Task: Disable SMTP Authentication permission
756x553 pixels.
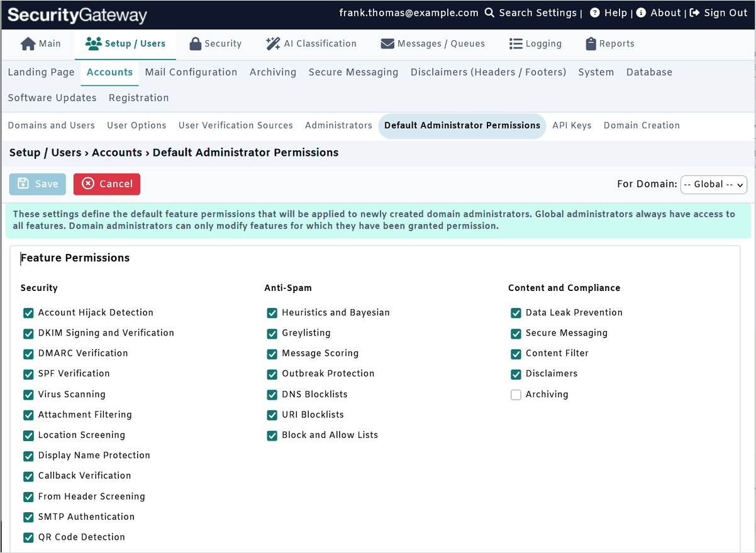Action: pyautogui.click(x=28, y=517)
